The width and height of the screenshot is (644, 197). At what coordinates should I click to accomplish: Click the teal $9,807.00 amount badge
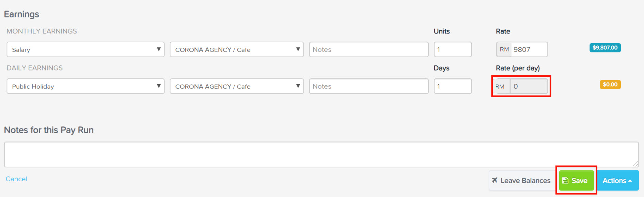(x=605, y=48)
